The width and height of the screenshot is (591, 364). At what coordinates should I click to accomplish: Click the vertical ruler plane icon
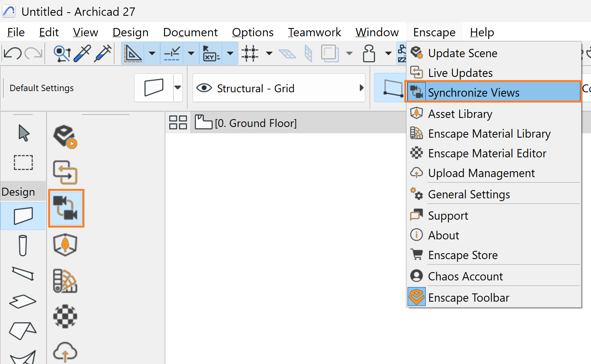coord(309,54)
